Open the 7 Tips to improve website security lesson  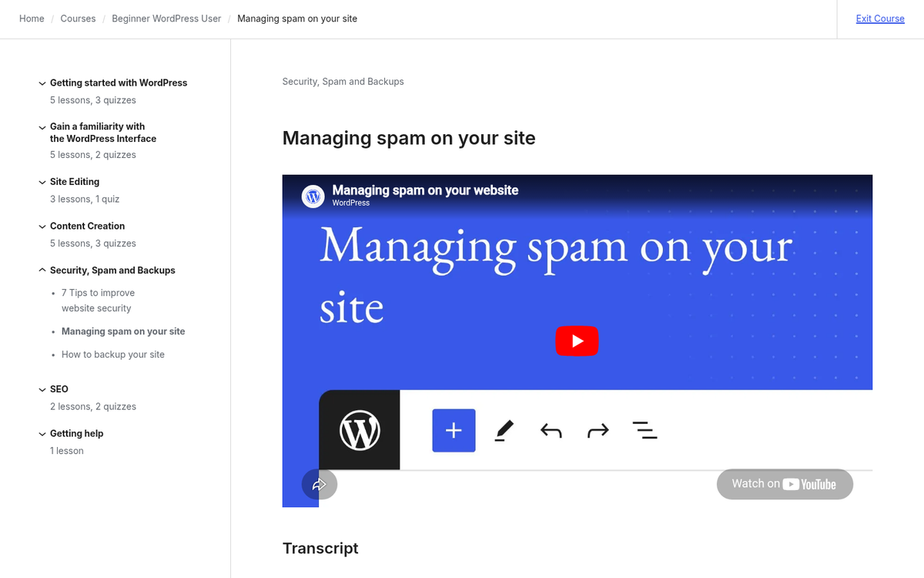[x=98, y=300]
